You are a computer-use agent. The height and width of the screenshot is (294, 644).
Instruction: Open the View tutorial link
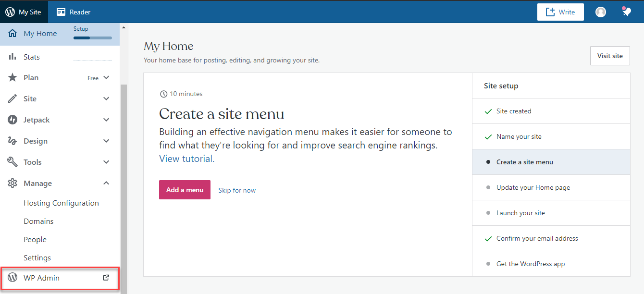tap(186, 158)
